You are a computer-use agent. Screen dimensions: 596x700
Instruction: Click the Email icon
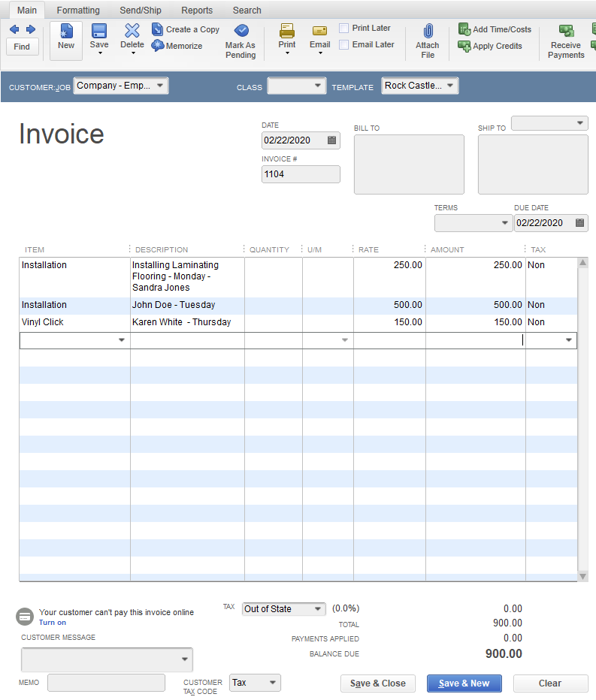coord(320,30)
